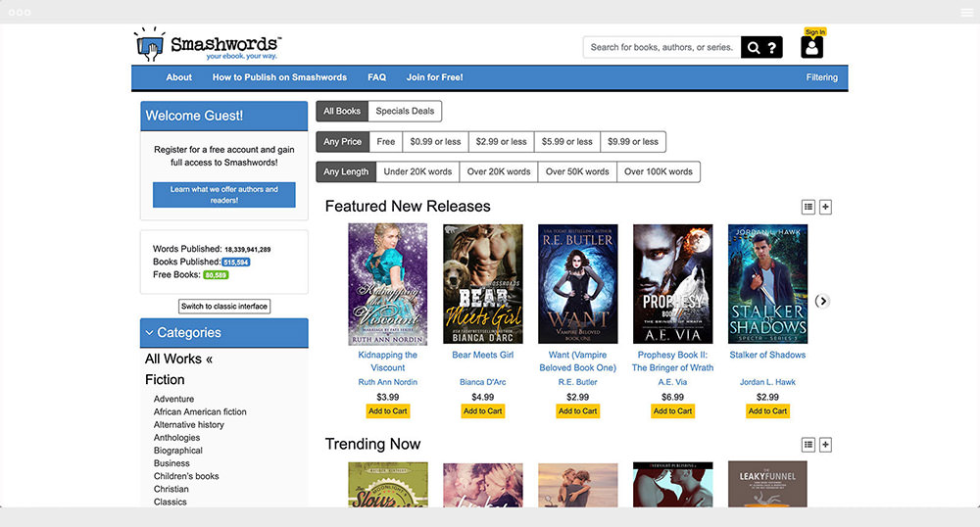Show next featured books arrow
980x527 pixels.
(822, 301)
